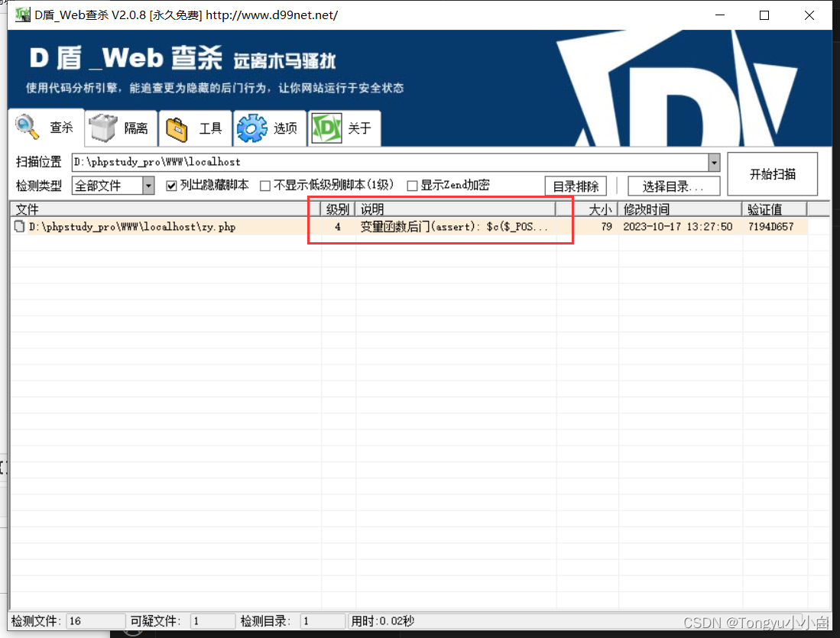
Task: Sort by the 文件 column header
Action: pyautogui.click(x=166, y=209)
